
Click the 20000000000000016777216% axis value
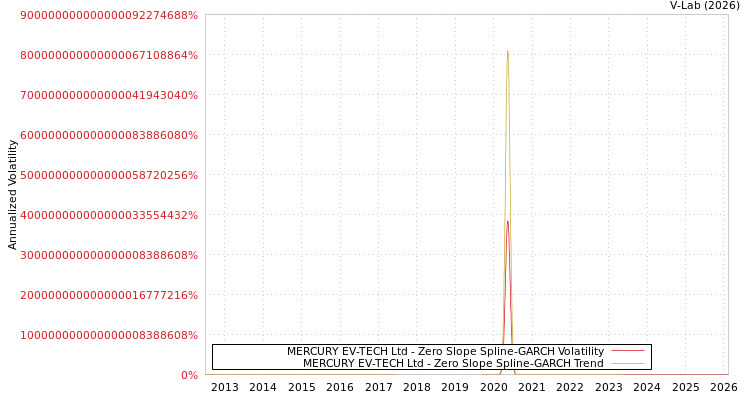(x=109, y=295)
